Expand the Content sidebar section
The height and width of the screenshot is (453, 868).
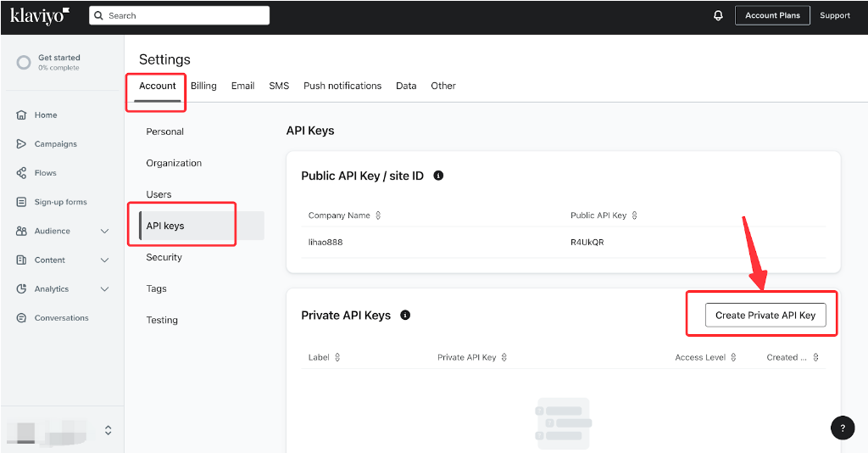[x=104, y=260]
